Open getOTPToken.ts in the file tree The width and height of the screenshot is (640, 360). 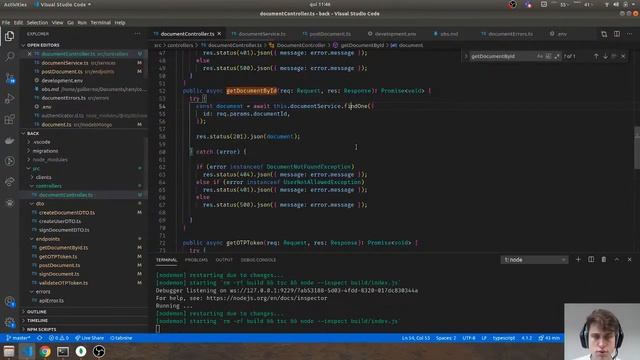click(x=58, y=257)
